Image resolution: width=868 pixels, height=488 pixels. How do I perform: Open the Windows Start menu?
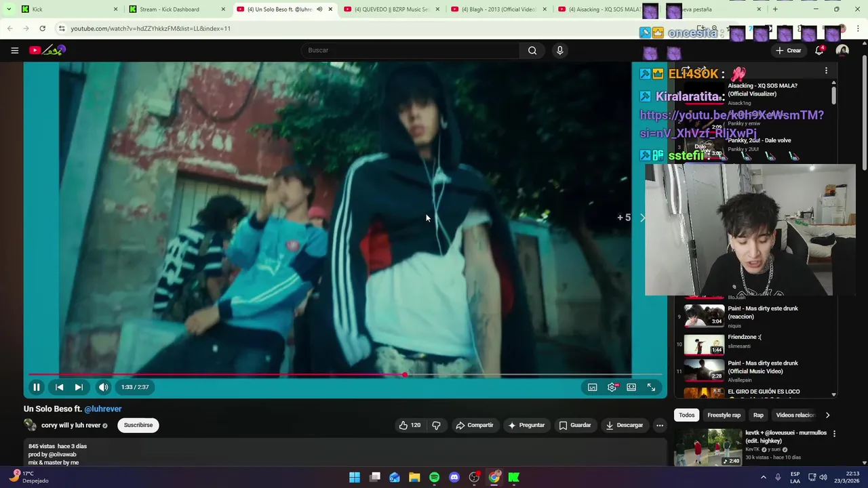[x=355, y=477]
